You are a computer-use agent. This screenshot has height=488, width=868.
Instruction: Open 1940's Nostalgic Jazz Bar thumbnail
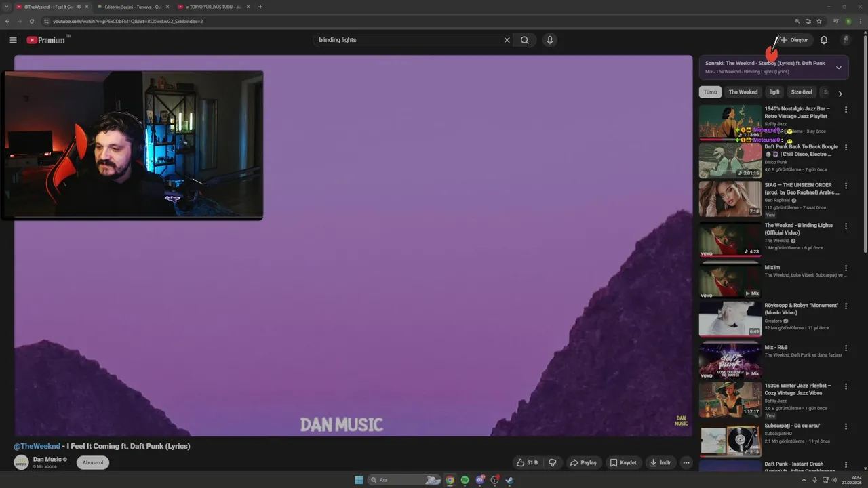(x=730, y=122)
